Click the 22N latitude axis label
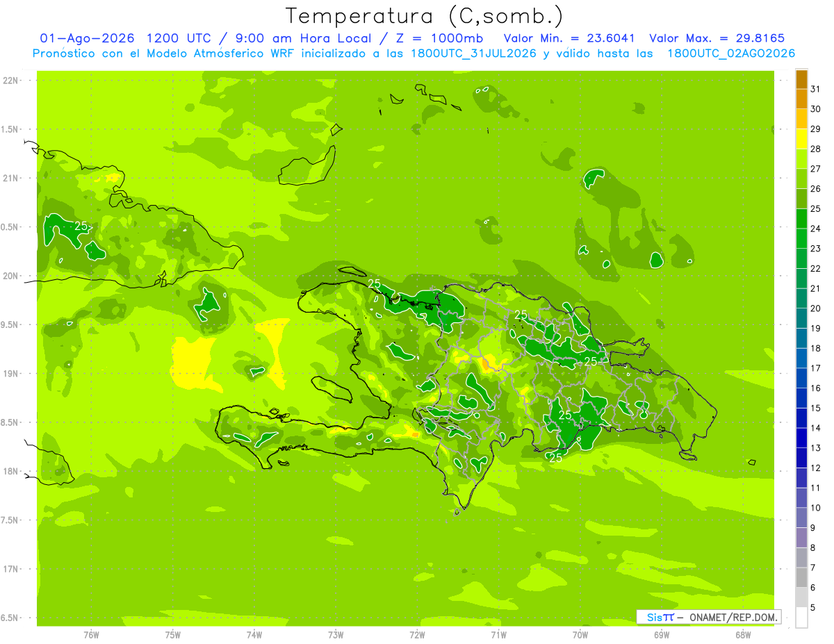This screenshot has height=644, width=834. point(10,80)
